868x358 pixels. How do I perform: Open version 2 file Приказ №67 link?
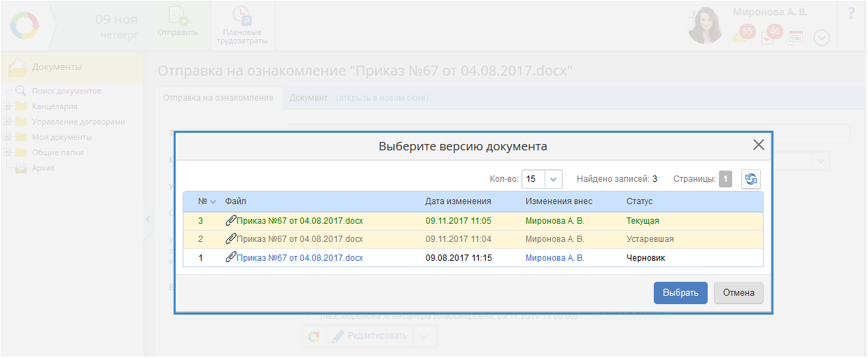tap(300, 239)
